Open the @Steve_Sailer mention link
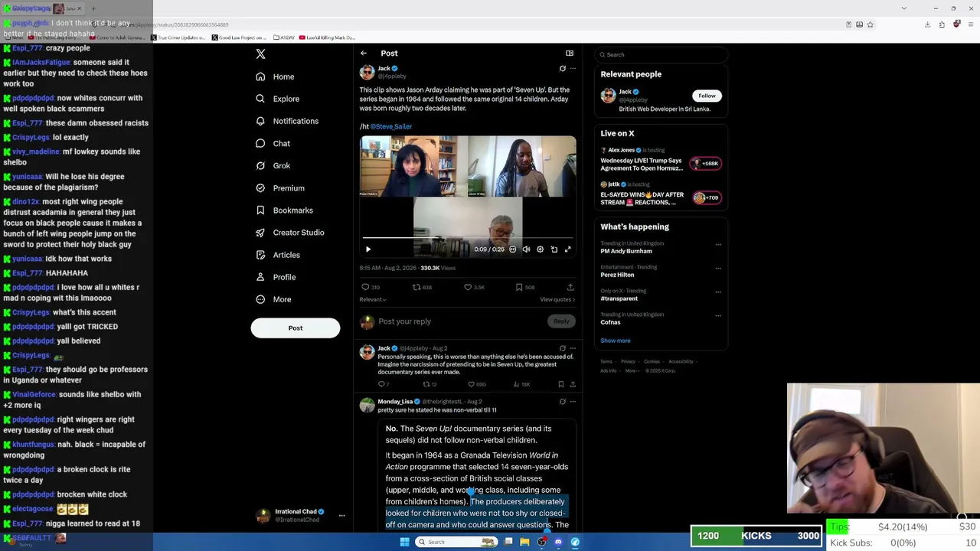 click(x=391, y=127)
